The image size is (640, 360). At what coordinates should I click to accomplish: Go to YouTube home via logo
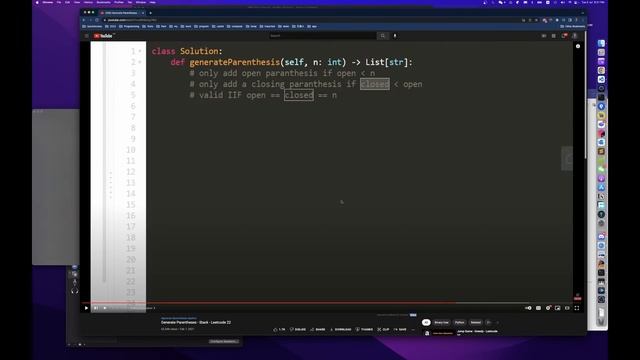(x=103, y=36)
